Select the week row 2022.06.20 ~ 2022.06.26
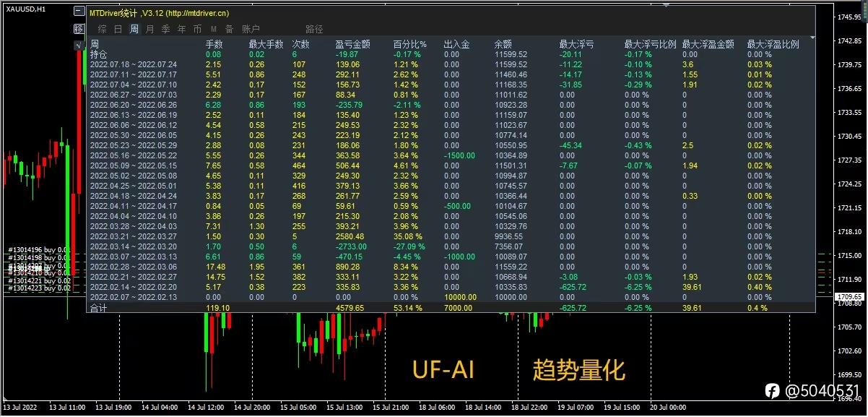The width and height of the screenshot is (868, 417). (133, 105)
